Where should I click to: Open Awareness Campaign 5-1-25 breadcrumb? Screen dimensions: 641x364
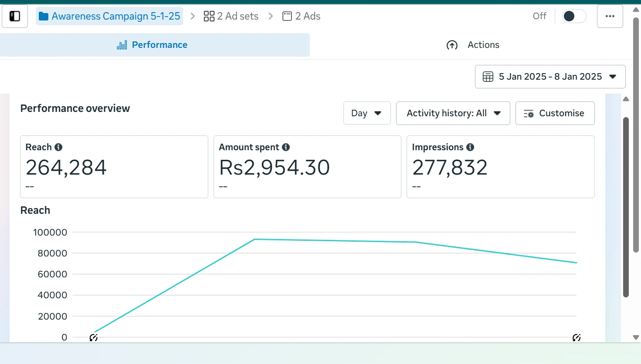[x=110, y=17]
